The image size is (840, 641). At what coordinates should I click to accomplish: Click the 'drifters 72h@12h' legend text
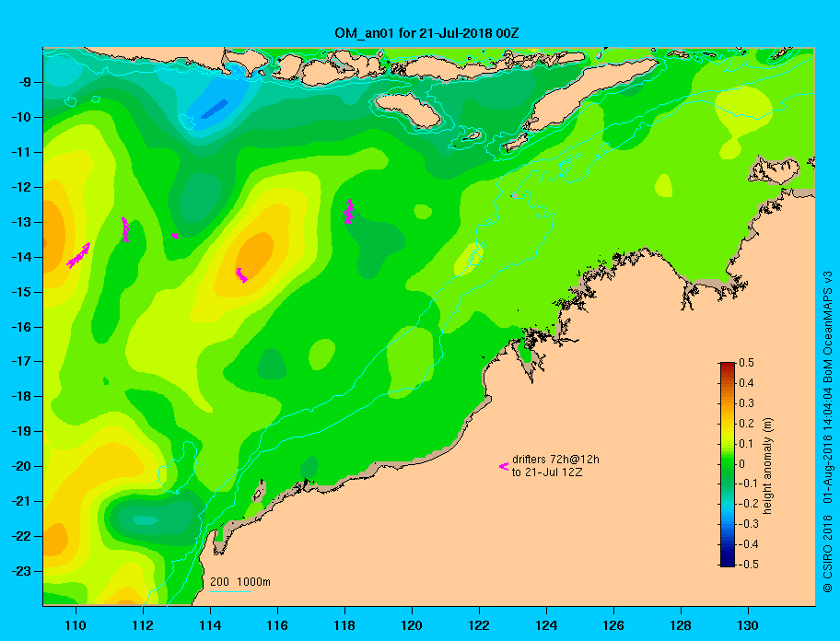coord(555,460)
